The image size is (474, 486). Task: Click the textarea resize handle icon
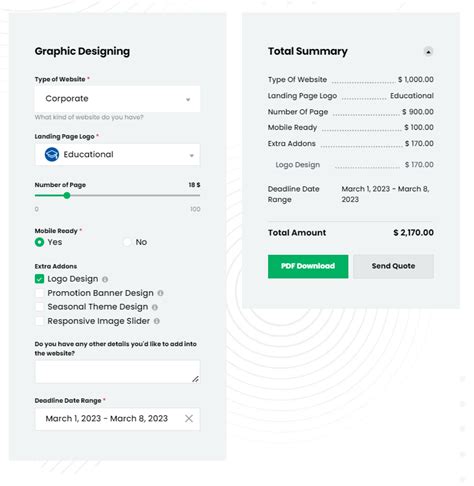point(196,379)
